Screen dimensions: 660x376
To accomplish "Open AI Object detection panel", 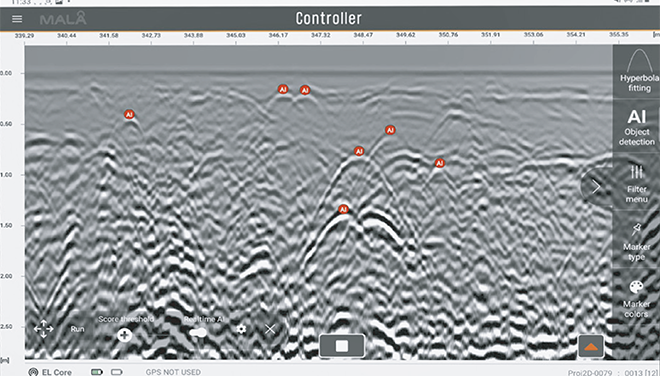I will pos(636,127).
